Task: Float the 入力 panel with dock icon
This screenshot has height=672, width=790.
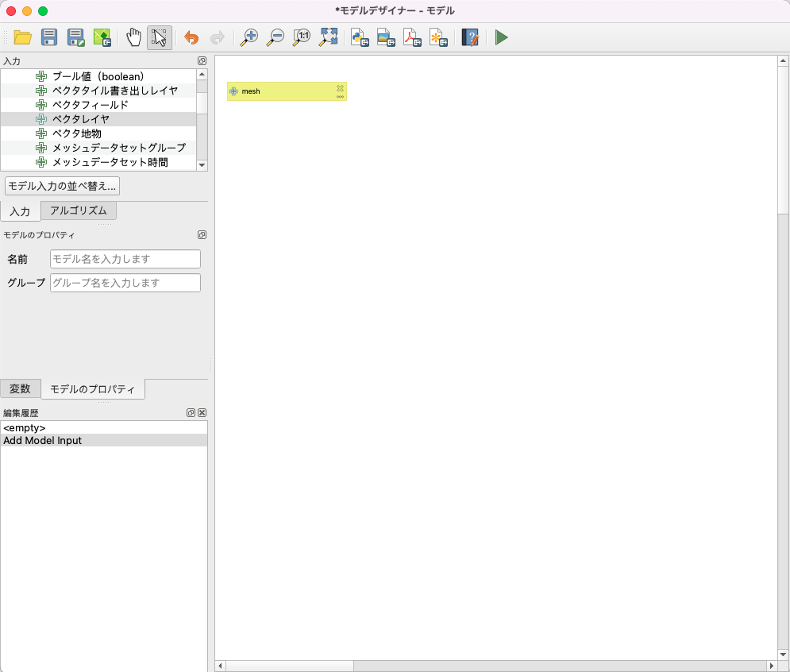Action: click(202, 61)
